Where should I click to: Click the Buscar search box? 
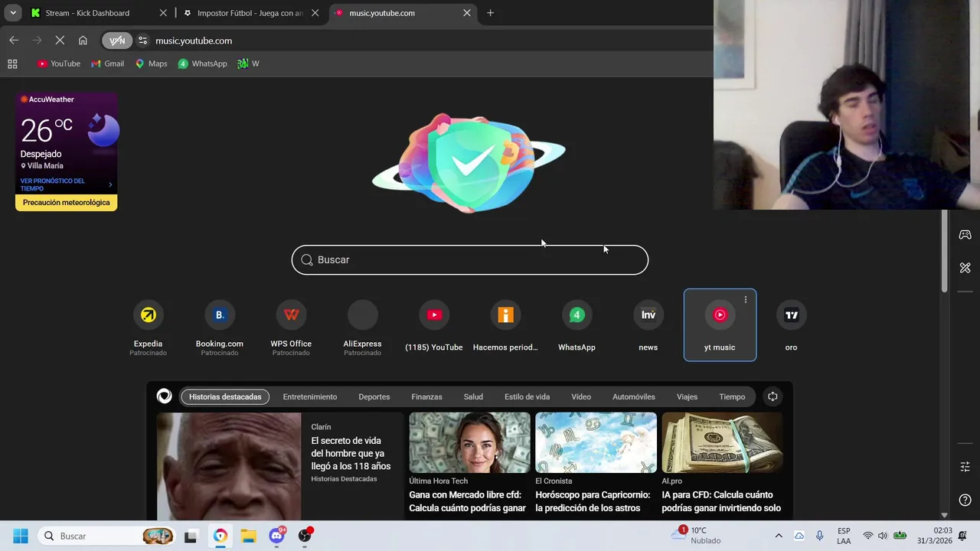[x=469, y=260]
